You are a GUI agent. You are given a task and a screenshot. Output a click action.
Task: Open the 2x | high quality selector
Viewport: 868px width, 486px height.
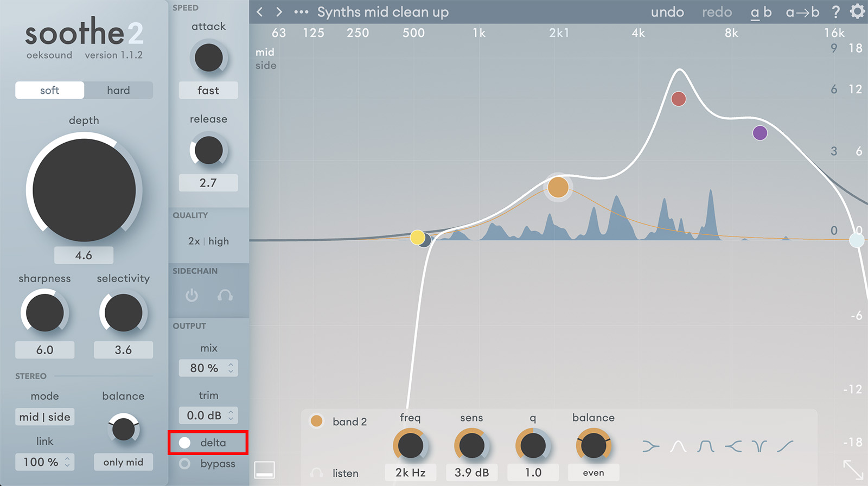pyautogui.click(x=208, y=241)
